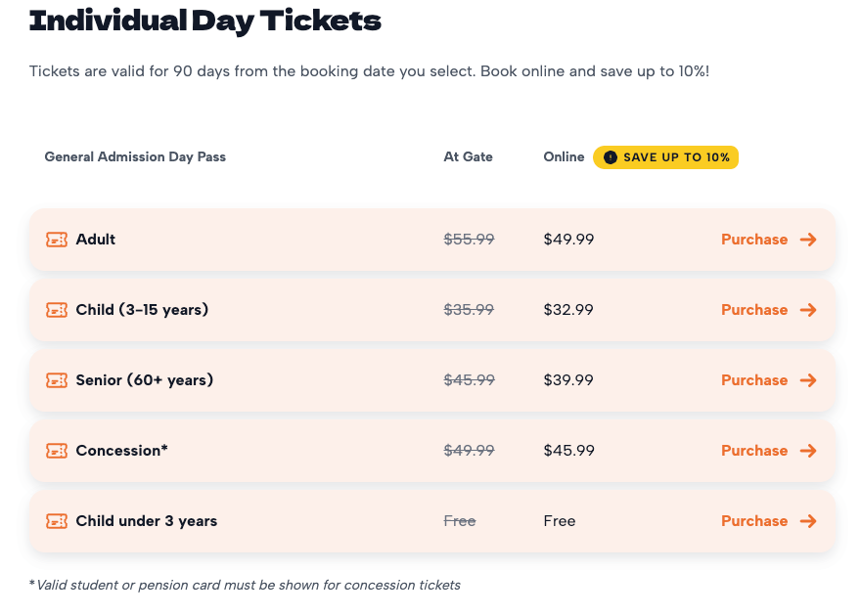Image resolution: width=861 pixels, height=616 pixels.
Task: Click the ticket icon for Child (3–15 years)
Action: pos(57,310)
